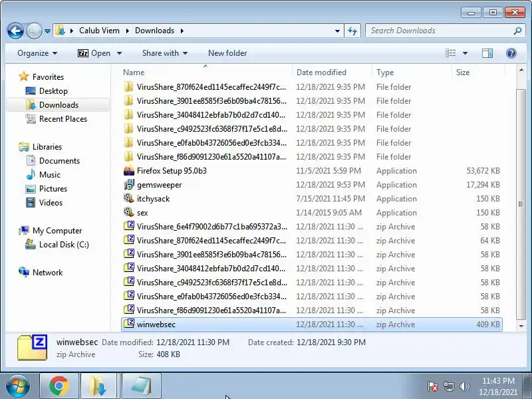
Task: Click the folder icon in address bar
Action: (60, 31)
